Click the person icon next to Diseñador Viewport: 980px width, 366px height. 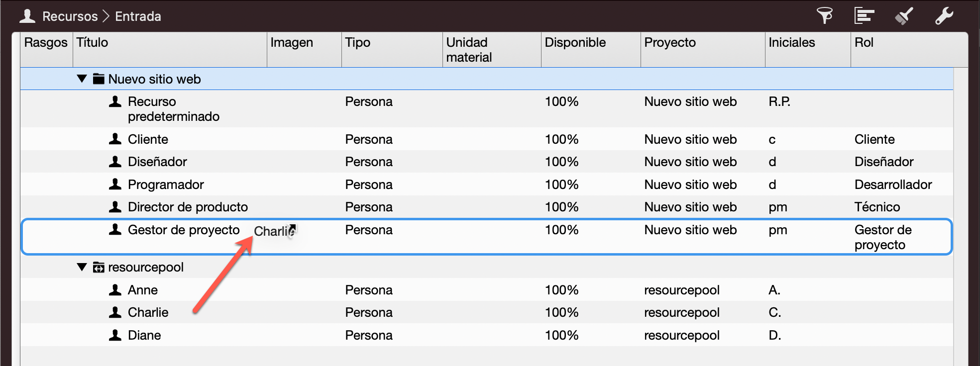click(114, 161)
